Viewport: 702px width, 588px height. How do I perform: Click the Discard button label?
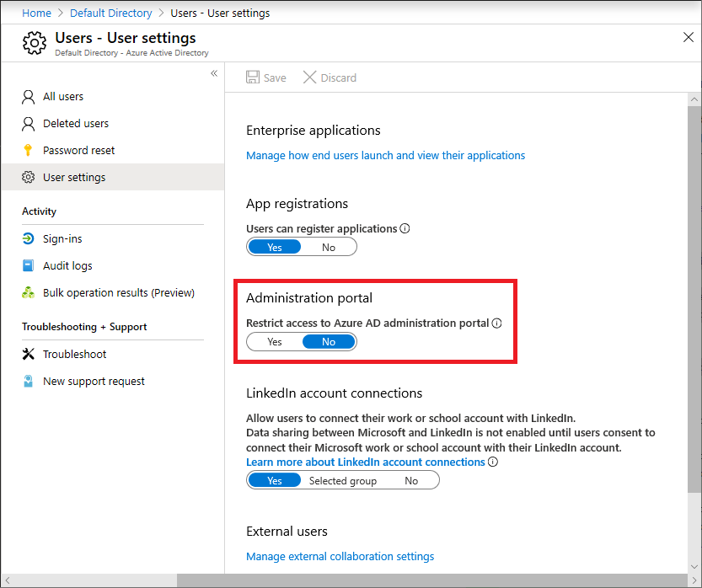pyautogui.click(x=339, y=78)
